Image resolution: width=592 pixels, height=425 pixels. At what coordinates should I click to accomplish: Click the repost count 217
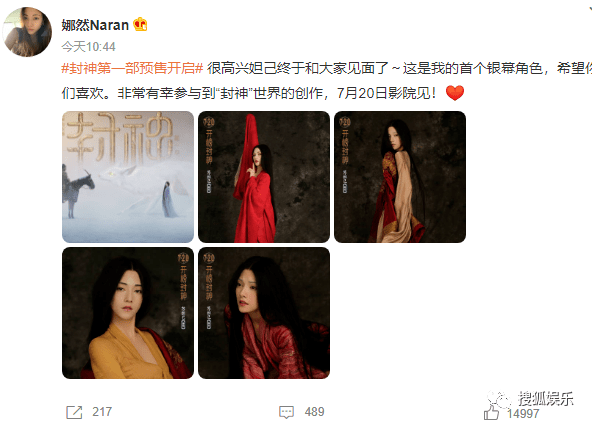tap(102, 412)
